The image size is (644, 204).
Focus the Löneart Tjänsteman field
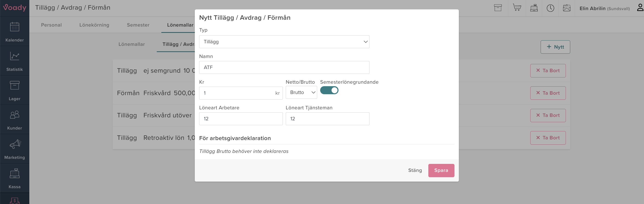(327, 119)
